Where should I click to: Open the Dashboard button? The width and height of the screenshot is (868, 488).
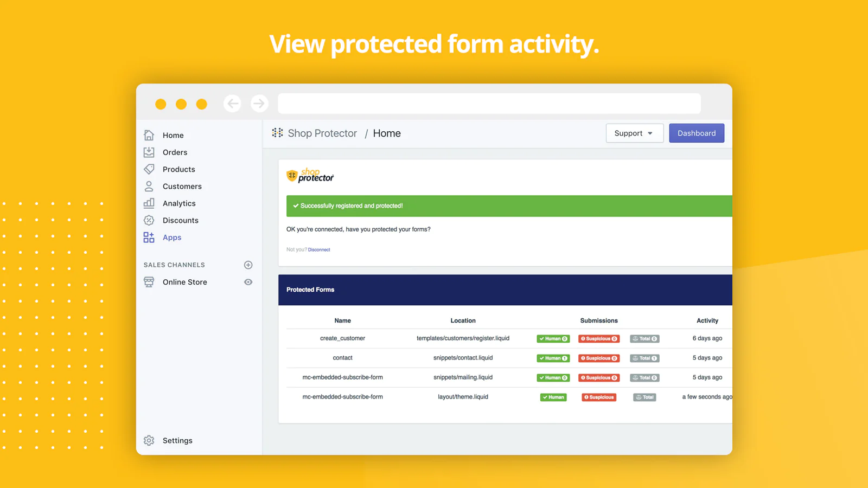[697, 133]
